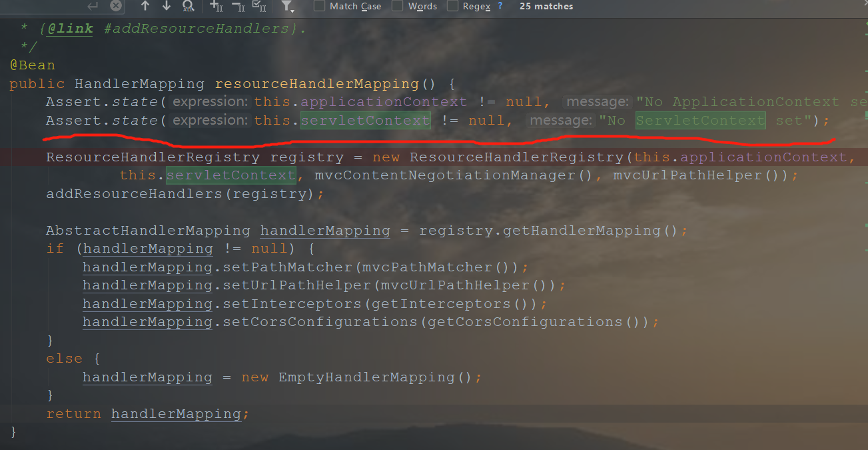Screen dimensions: 868x450
Task: Go to previous occurrence arrow
Action: pos(145,6)
